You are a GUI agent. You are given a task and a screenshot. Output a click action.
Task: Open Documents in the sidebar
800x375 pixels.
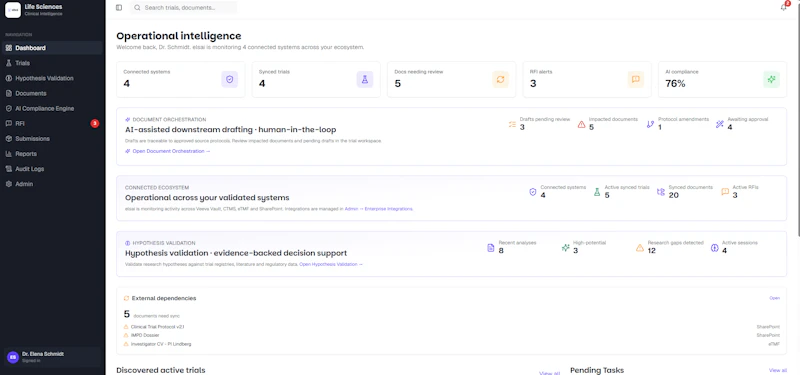[x=52, y=93]
